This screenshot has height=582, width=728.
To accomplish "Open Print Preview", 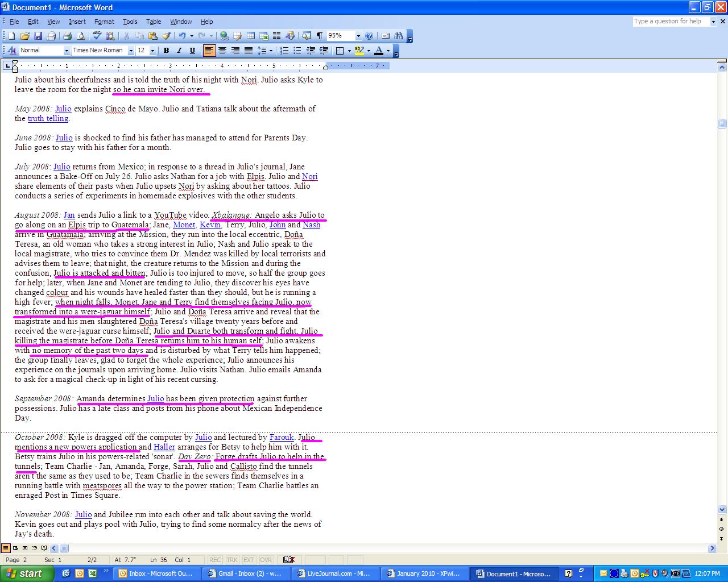I will (80, 36).
